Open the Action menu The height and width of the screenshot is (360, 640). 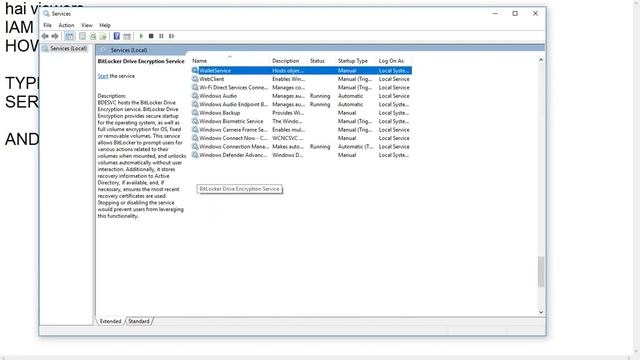66,25
